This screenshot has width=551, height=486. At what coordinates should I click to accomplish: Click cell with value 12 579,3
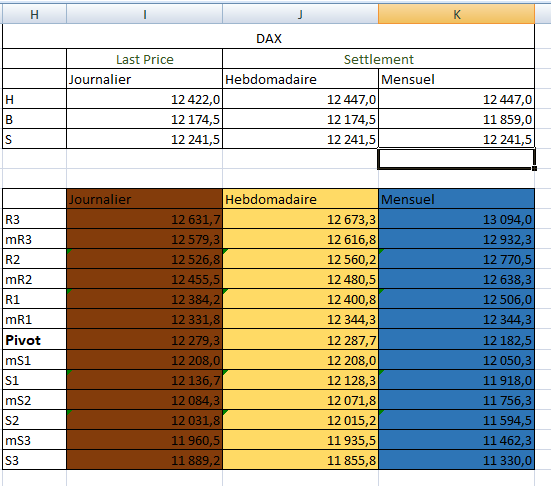144,239
